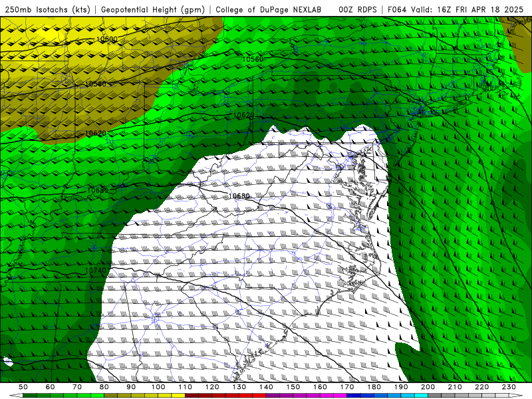Click the 170 value on the color scale

coord(347,387)
